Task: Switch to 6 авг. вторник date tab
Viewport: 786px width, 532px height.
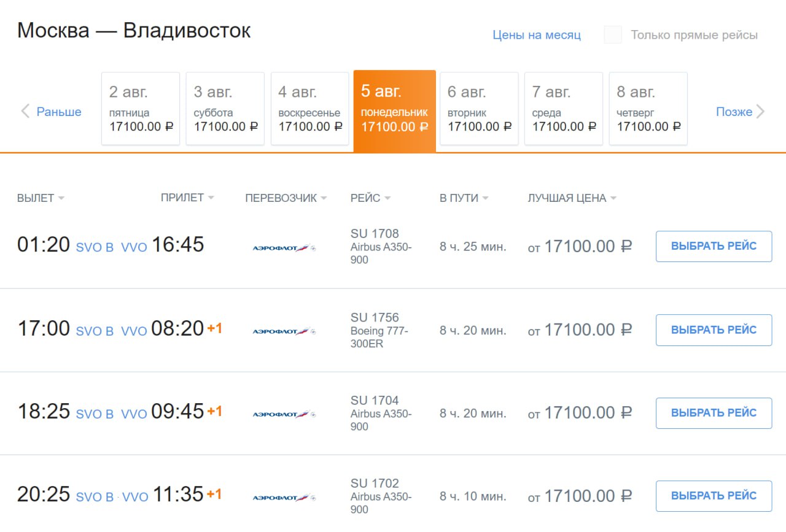Action: (x=479, y=109)
